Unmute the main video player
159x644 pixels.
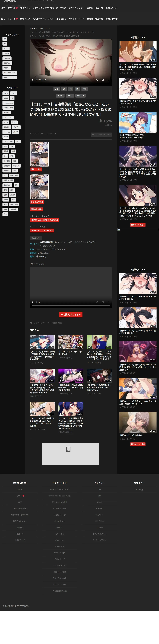97,80
